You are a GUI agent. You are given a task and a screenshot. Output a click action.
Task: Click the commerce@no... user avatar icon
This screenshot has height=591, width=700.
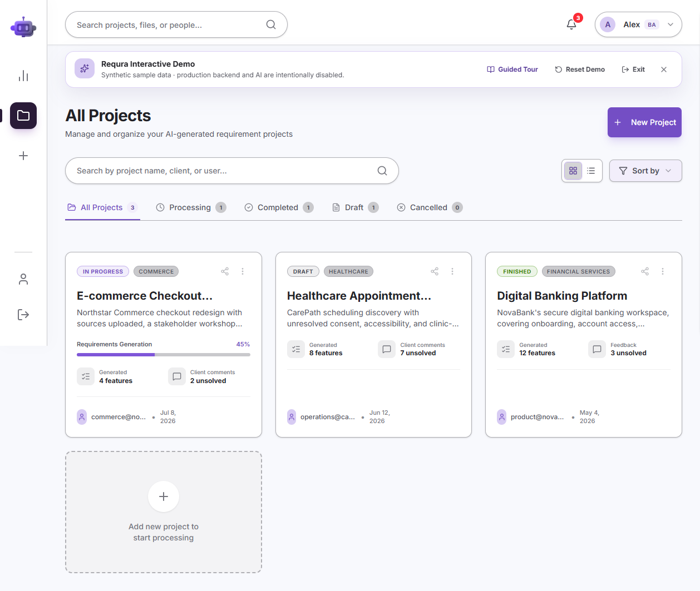pyautogui.click(x=82, y=417)
